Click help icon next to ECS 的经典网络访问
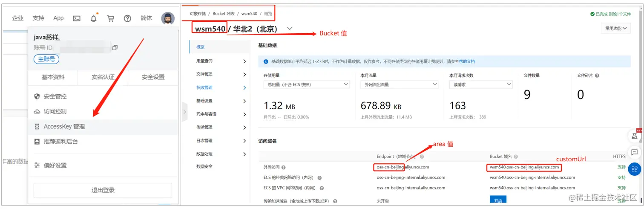Screen dimensions: 644x209 pyautogui.click(x=319, y=178)
